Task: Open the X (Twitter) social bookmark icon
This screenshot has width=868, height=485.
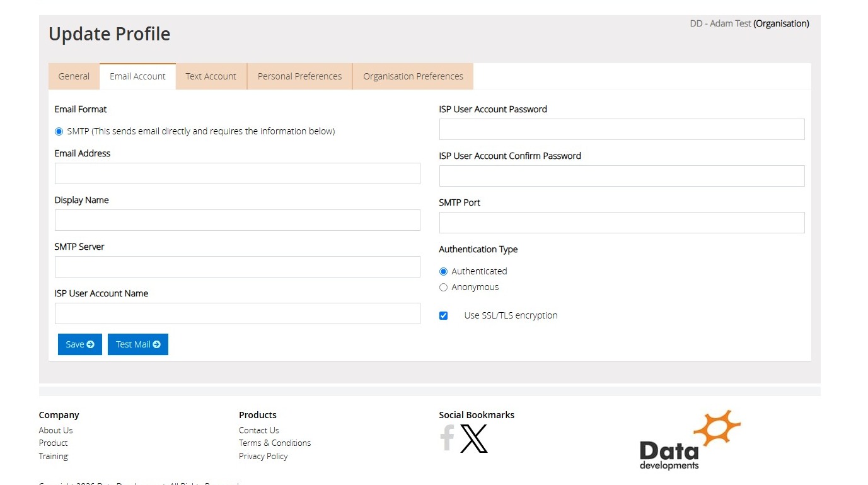Action: tap(474, 438)
